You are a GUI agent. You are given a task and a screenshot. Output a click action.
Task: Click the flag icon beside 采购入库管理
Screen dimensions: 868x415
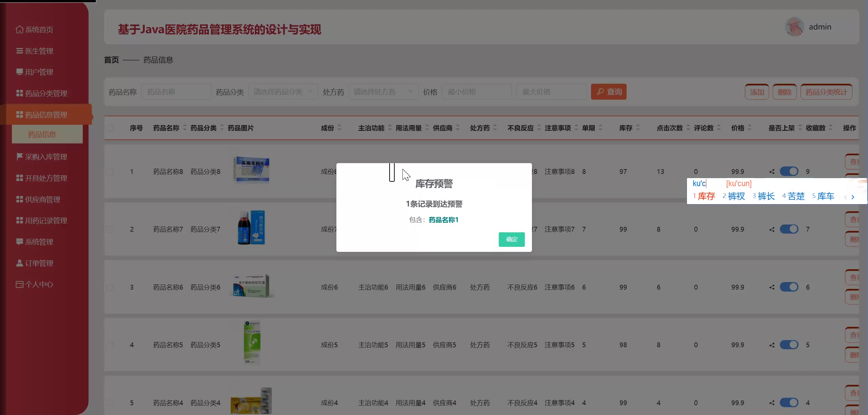coord(19,157)
